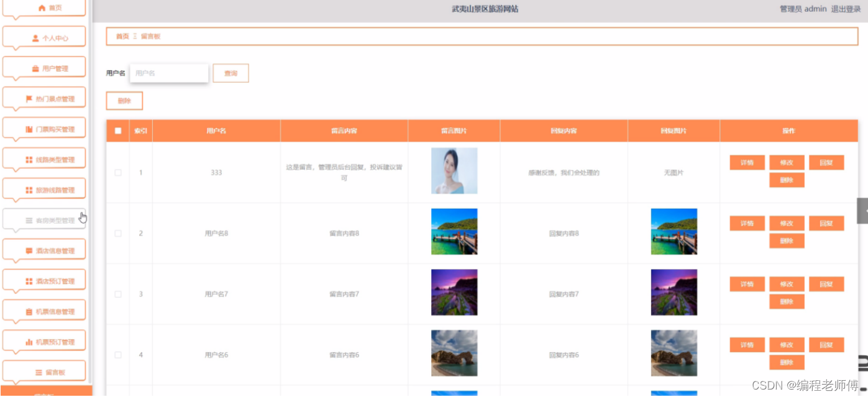Click 管理员 admin in the top bar

click(x=803, y=9)
